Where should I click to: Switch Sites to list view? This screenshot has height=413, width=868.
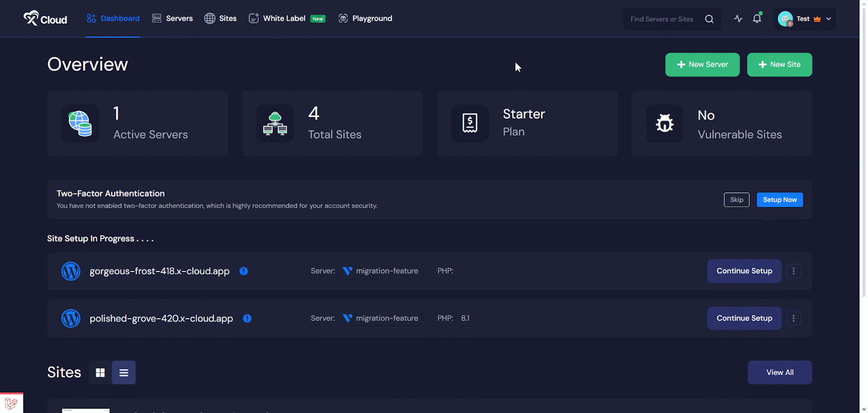click(124, 373)
